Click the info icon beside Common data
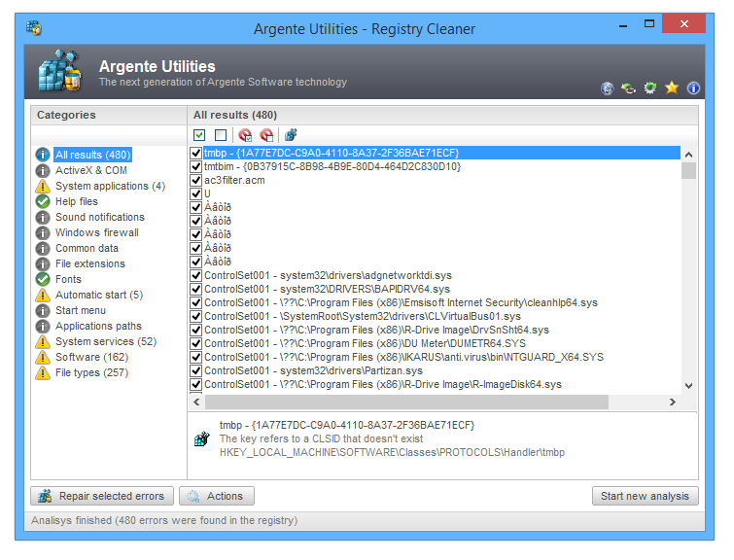 tap(43, 249)
